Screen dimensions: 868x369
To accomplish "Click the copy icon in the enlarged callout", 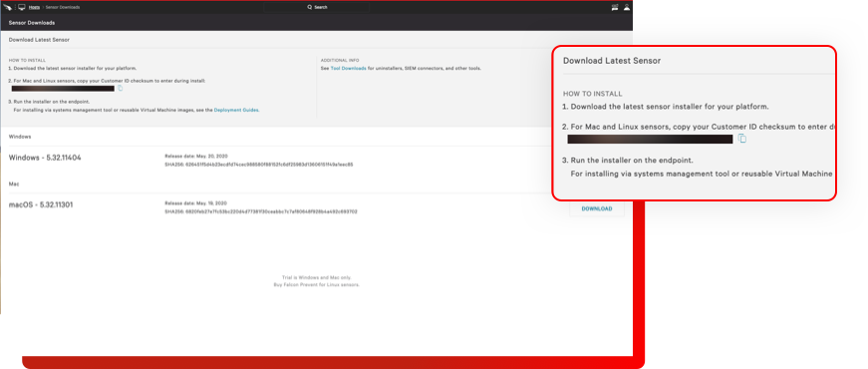I will pos(742,139).
